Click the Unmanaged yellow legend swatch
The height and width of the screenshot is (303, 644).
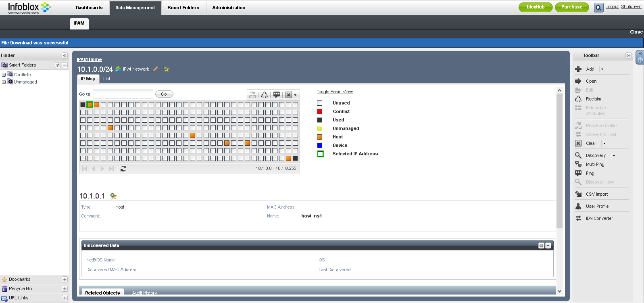(x=319, y=128)
